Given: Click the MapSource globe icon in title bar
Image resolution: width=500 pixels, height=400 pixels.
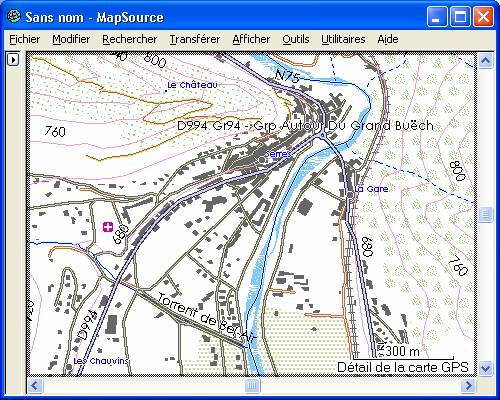Looking at the screenshot, I should 14,16.
